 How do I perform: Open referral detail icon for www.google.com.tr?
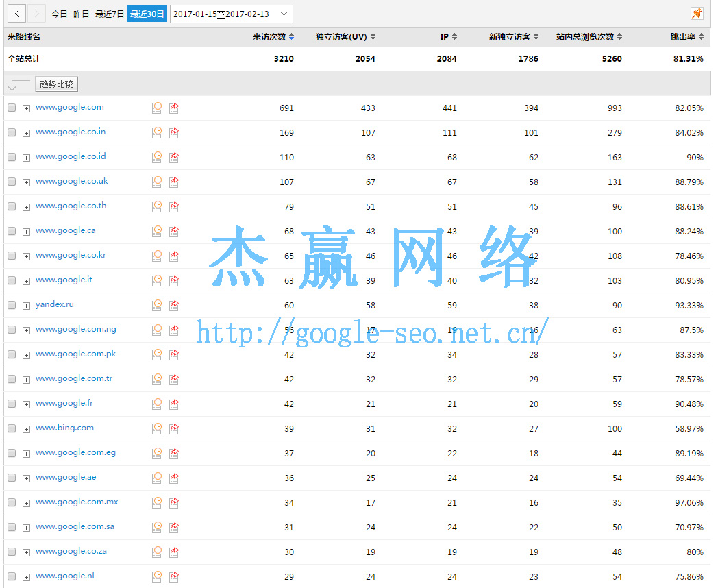173,380
